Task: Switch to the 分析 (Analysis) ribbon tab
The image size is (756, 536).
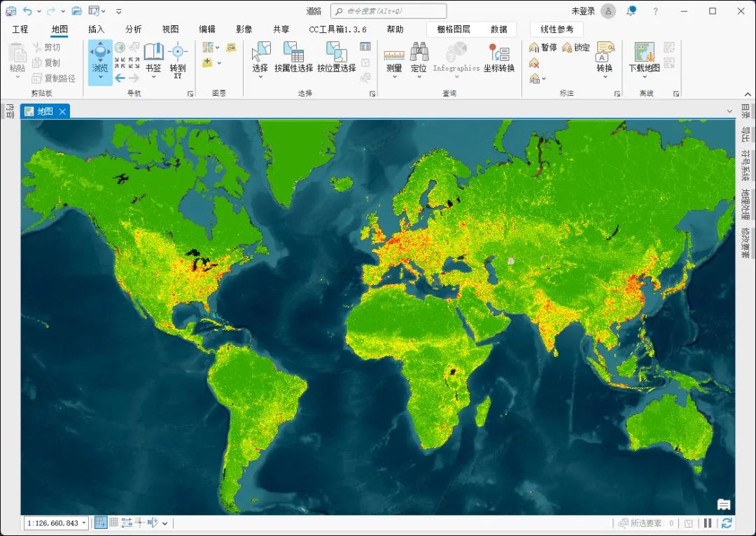Action: pos(134,29)
